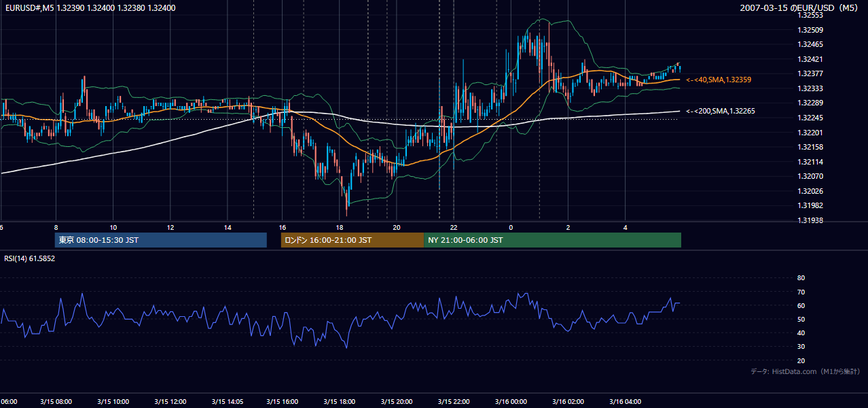Click bottom timestamp 3/15 22:00
The width and height of the screenshot is (868, 408).
click(x=454, y=401)
